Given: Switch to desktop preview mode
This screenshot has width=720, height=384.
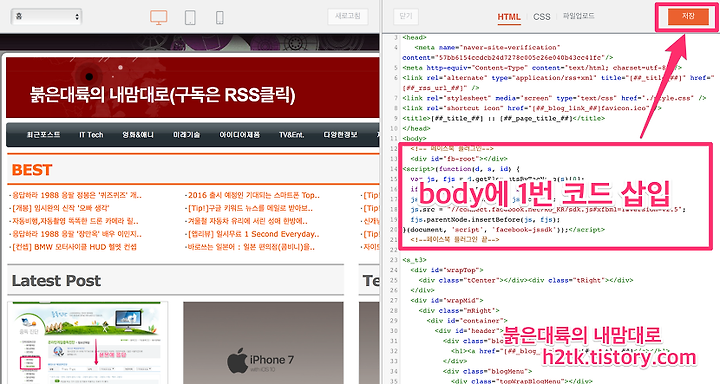Looking at the screenshot, I should (158, 17).
